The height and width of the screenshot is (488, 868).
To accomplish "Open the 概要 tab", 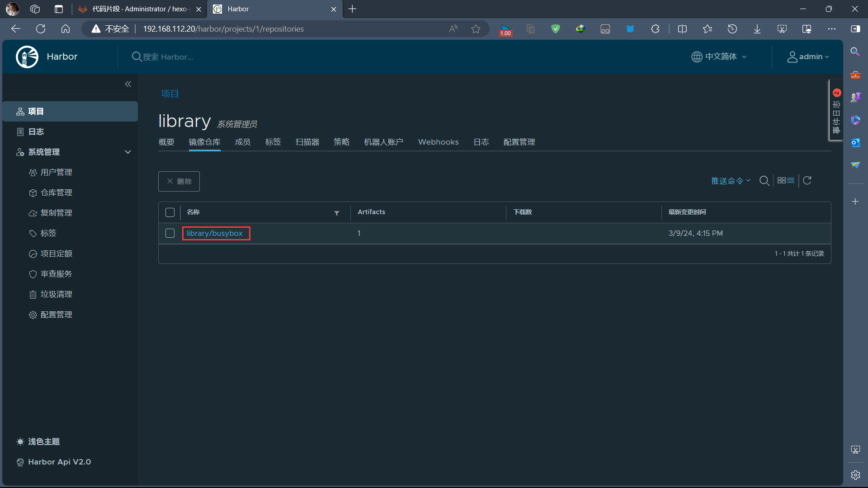I will [166, 142].
